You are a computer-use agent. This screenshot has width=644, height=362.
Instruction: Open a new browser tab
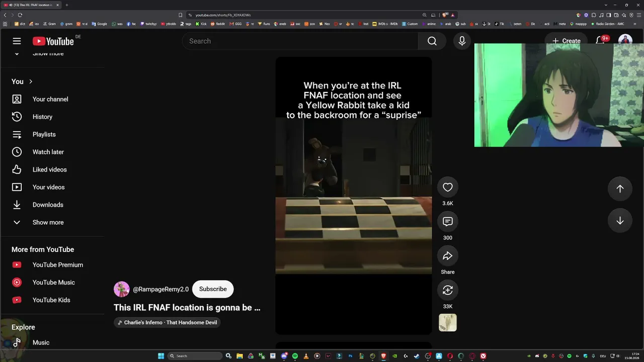pos(67,5)
